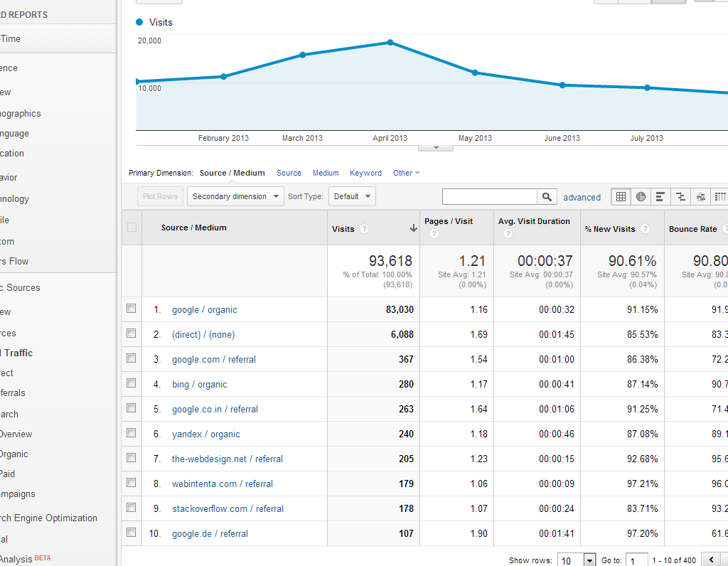This screenshot has height=566, width=728.
Task: Go to previous page of results
Action: click(x=712, y=560)
